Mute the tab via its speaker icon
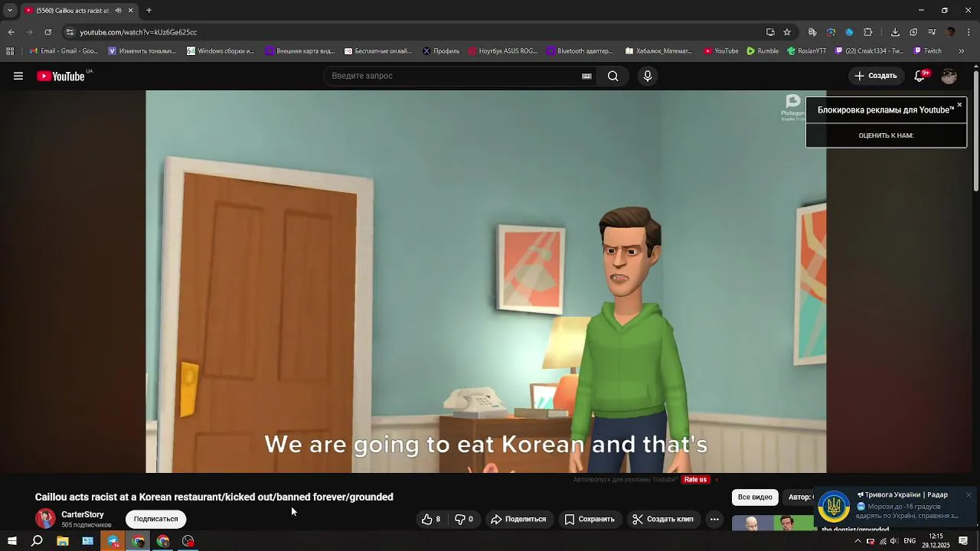This screenshot has height=551, width=980. 118,11
